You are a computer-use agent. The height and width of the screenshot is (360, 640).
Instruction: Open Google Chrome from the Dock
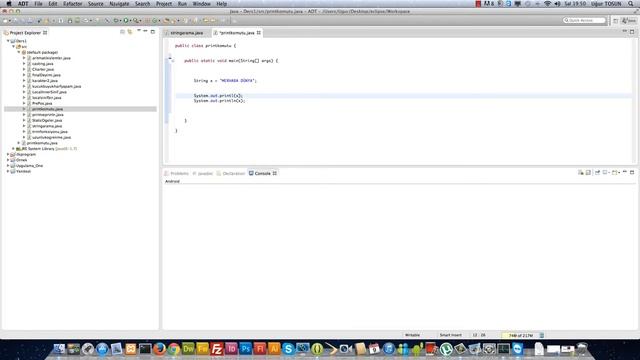173,349
